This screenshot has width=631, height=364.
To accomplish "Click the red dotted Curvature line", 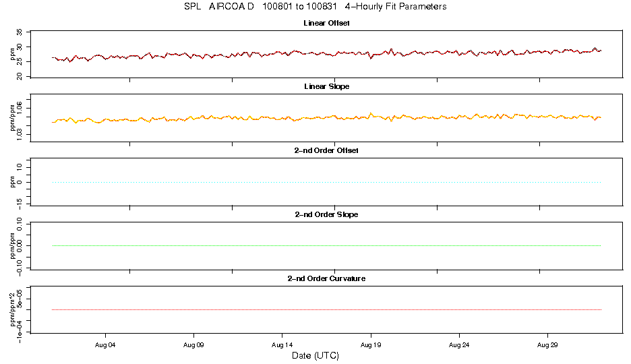I will (x=326, y=309).
